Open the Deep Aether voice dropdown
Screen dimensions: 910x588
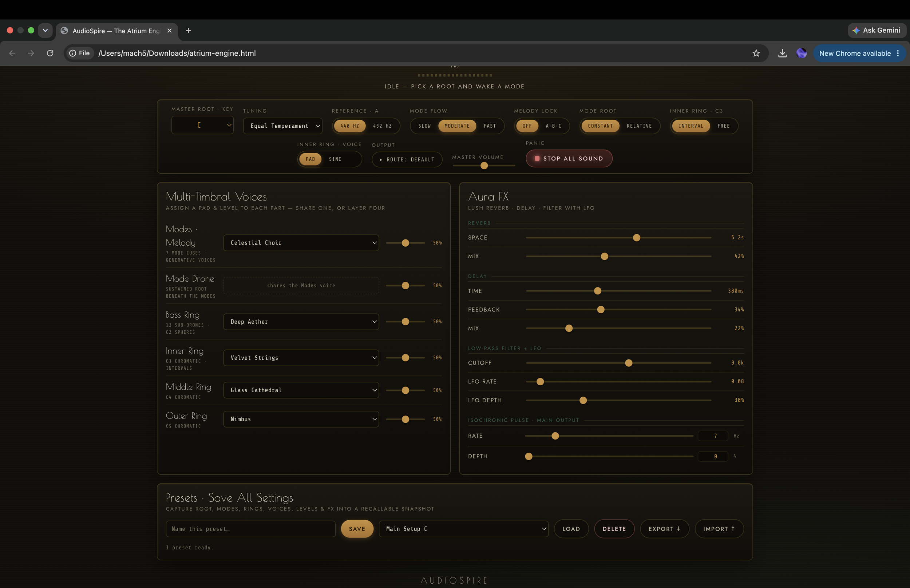click(301, 322)
